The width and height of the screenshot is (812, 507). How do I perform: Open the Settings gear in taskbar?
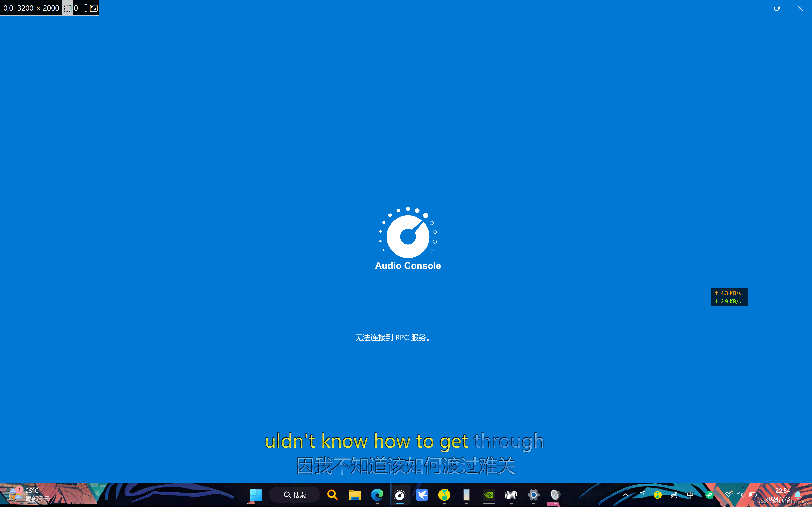(x=533, y=495)
